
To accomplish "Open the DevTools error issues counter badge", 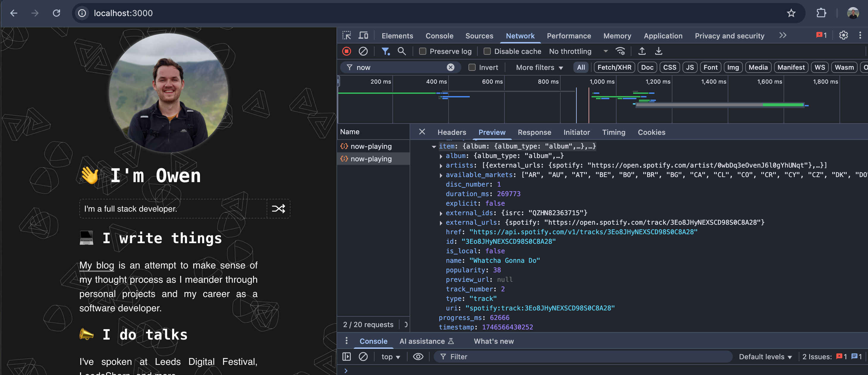I will pos(821,35).
